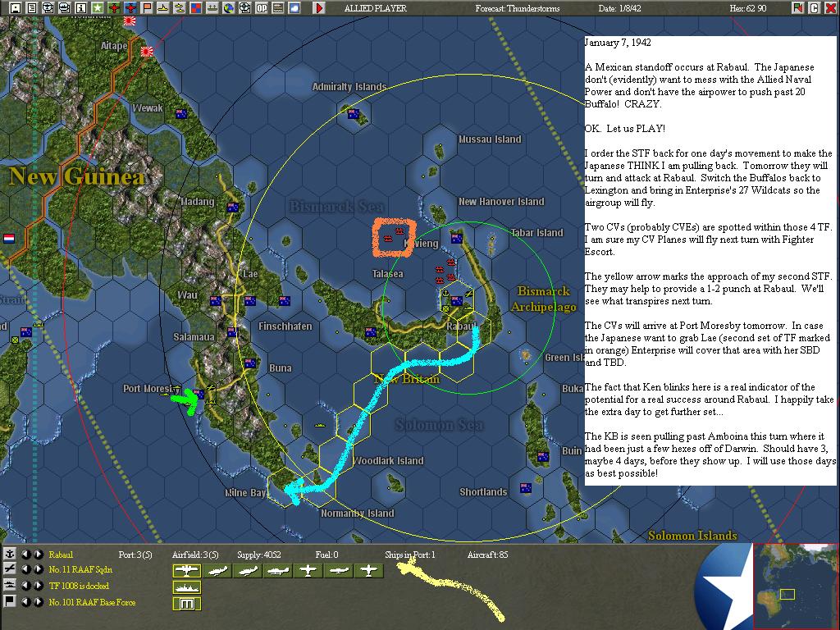This screenshot has height=630, width=840.
Task: Click the orange flag toolbar icon
Action: click(x=147, y=8)
